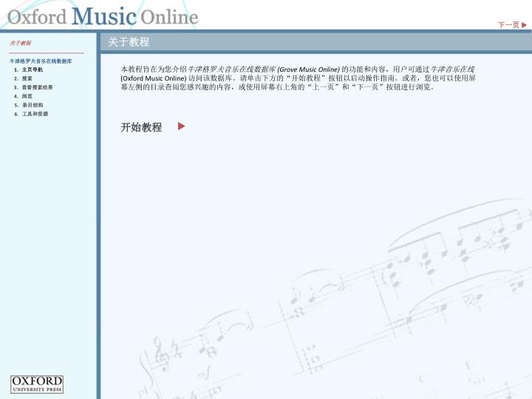This screenshot has width=532, height=399.
Task: Click the red arrow beside 开始教程
Action: pyautogui.click(x=182, y=126)
